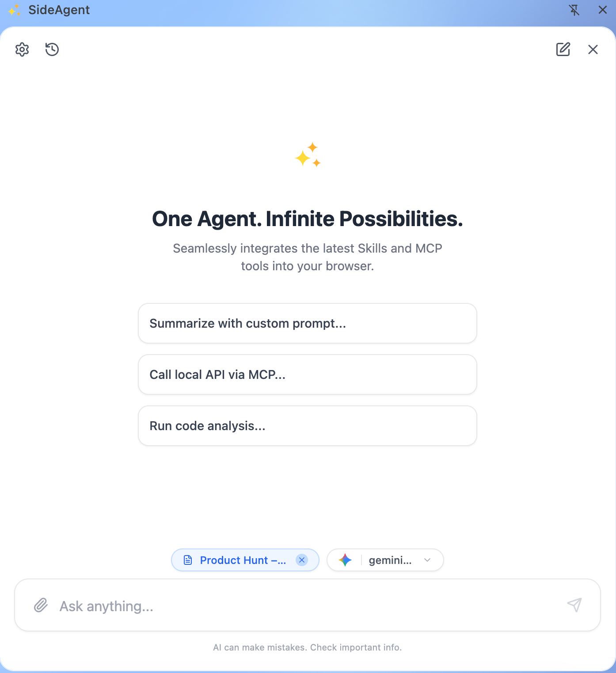616x673 pixels.
Task: Click the SideAgent title in the title bar
Action: pos(59,10)
